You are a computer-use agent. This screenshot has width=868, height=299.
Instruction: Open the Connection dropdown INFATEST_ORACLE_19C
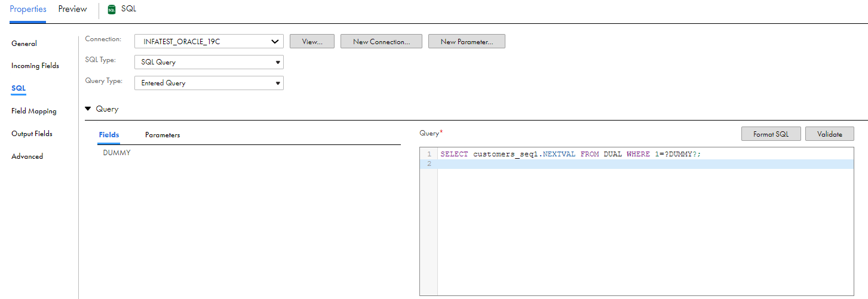(x=209, y=42)
